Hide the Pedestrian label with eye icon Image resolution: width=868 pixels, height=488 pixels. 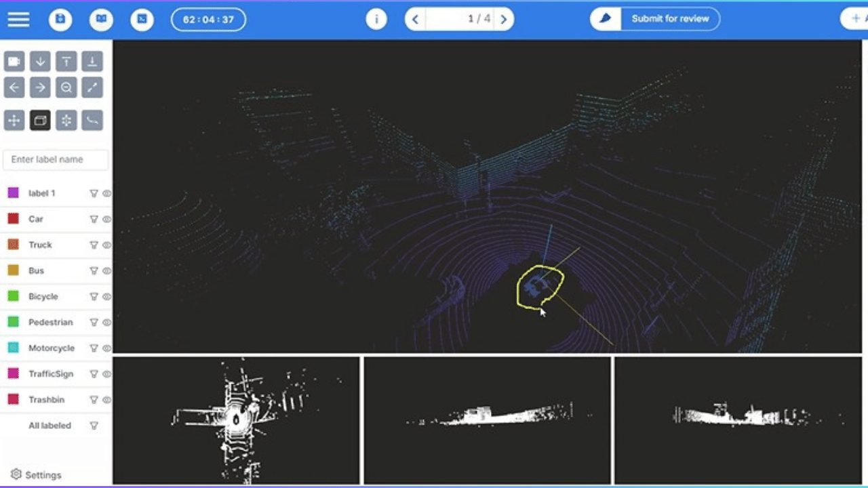(x=106, y=323)
